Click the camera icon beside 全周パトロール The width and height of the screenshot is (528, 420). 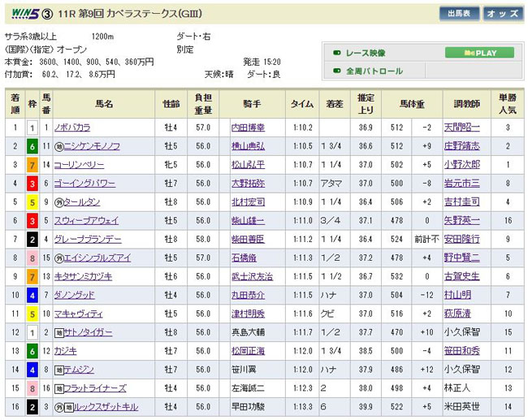pos(336,71)
